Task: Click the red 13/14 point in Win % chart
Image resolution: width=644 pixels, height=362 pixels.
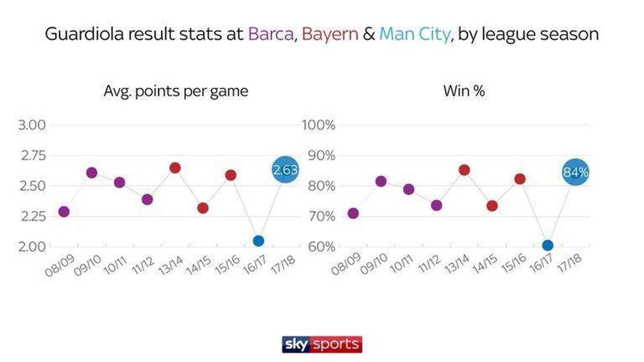Action: coord(464,170)
